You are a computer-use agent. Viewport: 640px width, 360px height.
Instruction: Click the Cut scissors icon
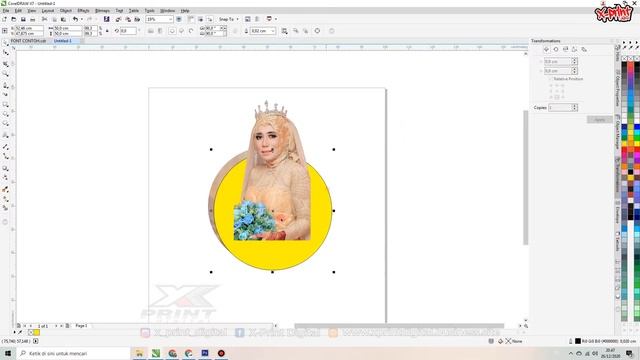pyautogui.click(x=44, y=19)
